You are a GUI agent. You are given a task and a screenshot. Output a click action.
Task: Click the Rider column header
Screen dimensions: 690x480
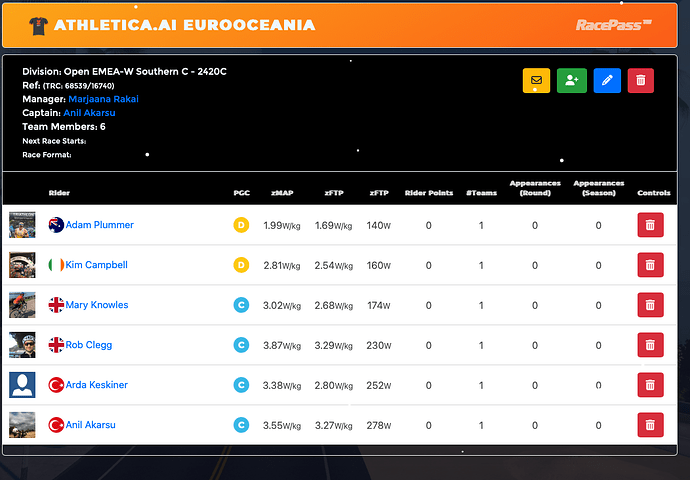[59, 193]
